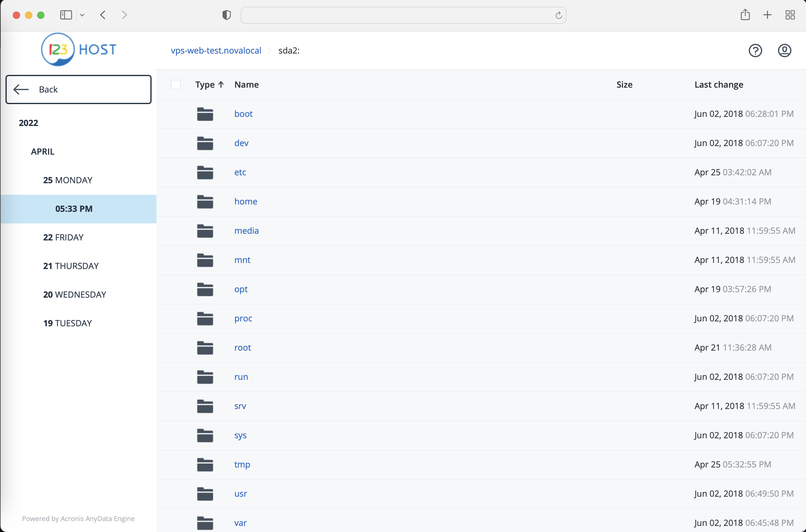
Task: Click the Back button
Action: pyautogui.click(x=78, y=89)
